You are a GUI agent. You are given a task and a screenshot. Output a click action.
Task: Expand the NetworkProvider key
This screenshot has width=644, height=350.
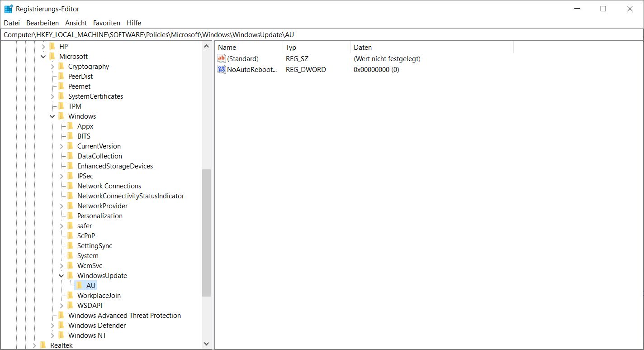tap(62, 206)
